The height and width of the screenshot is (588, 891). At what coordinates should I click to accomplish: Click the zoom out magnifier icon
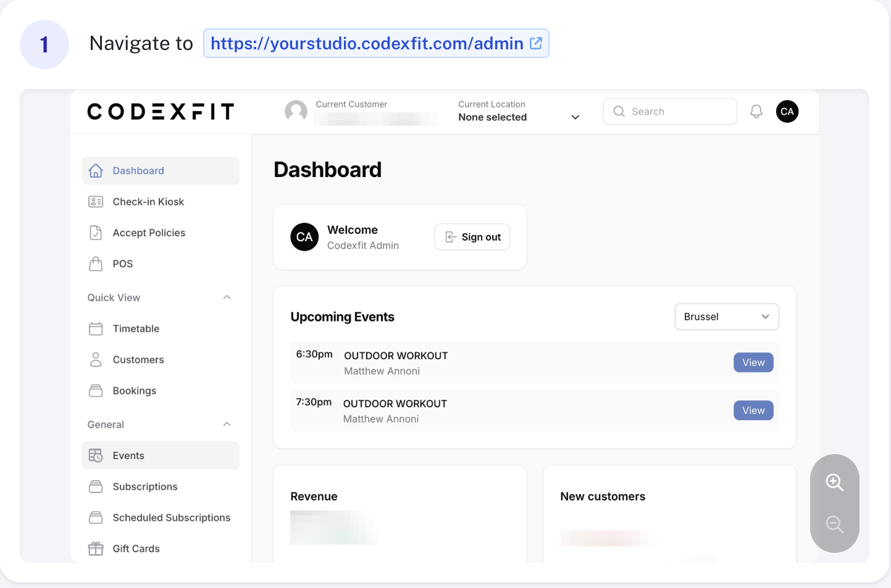pyautogui.click(x=835, y=524)
